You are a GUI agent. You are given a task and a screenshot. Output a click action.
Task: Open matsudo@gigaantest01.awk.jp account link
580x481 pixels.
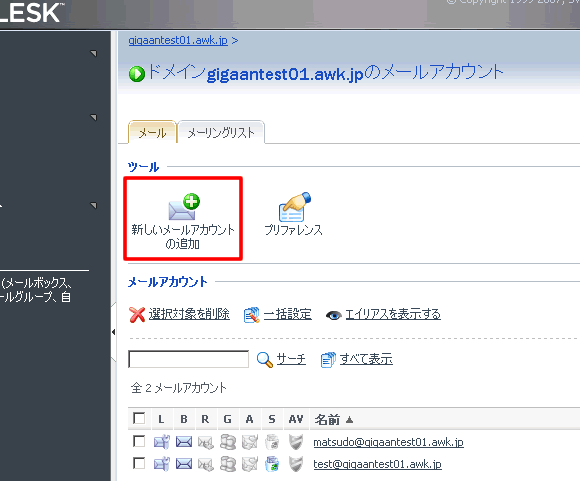[388, 442]
